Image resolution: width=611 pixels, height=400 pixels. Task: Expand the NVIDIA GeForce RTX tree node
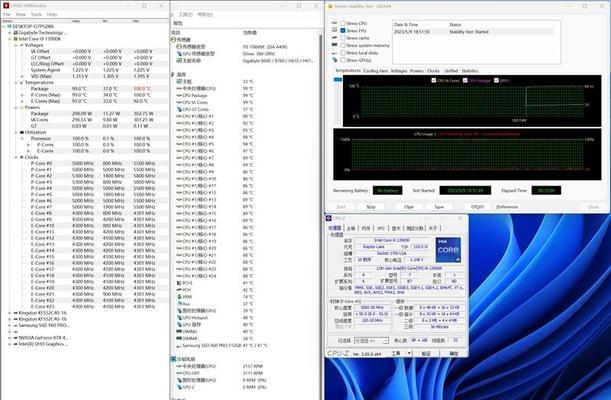10,338
